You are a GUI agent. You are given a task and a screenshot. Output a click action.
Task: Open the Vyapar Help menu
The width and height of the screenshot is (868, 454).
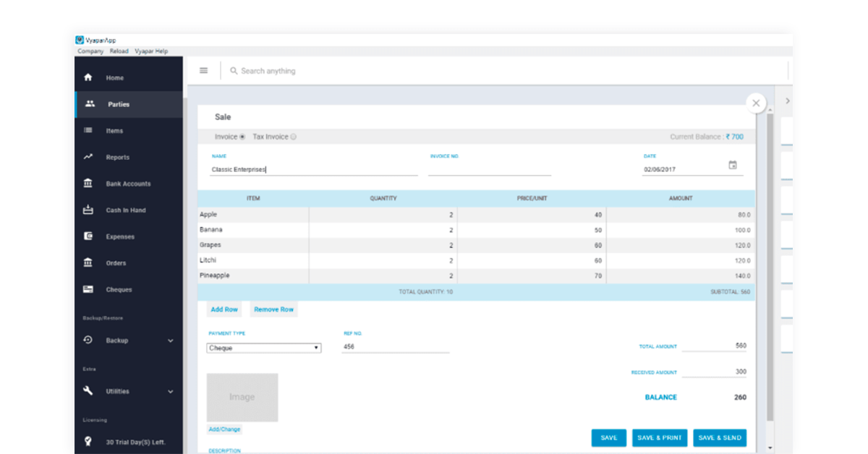tap(151, 51)
